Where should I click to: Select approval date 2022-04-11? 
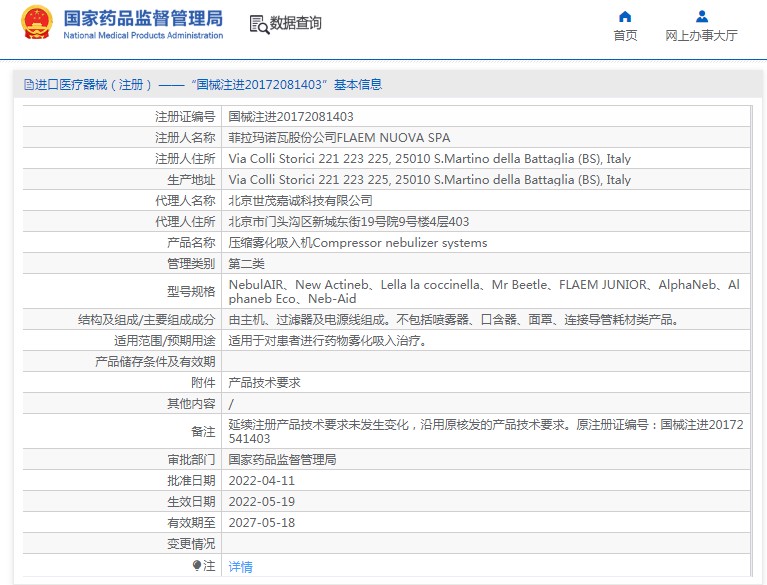[x=262, y=480]
